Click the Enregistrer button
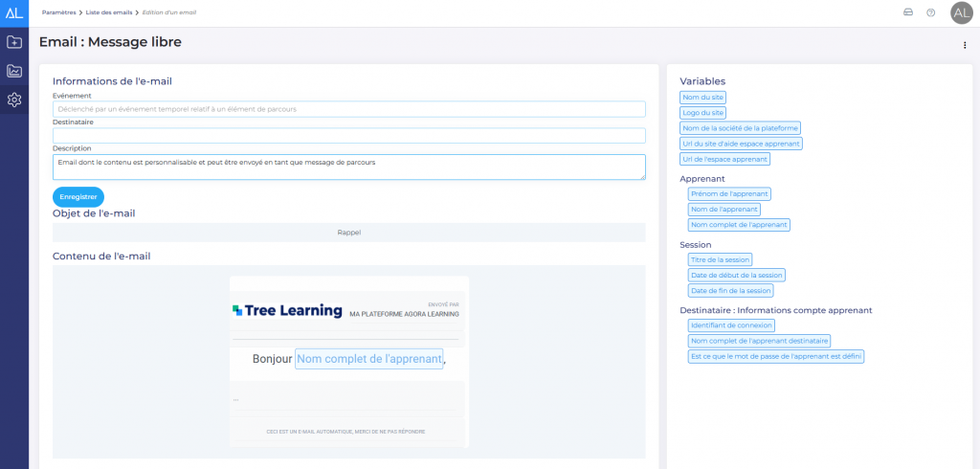Viewport: 980px width, 469px height. 78,196
